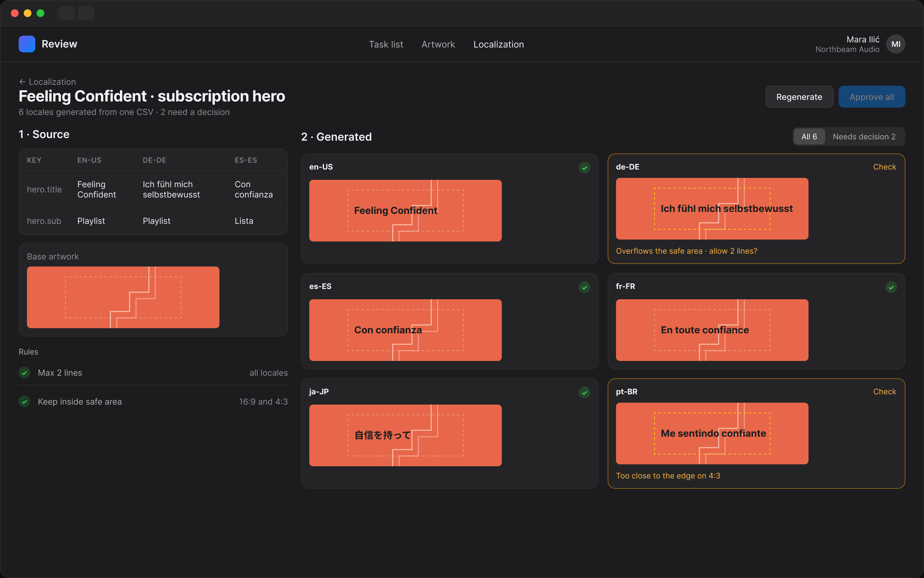The height and width of the screenshot is (578, 924).
Task: Click the second blank toolbar button in title bar
Action: (x=86, y=13)
